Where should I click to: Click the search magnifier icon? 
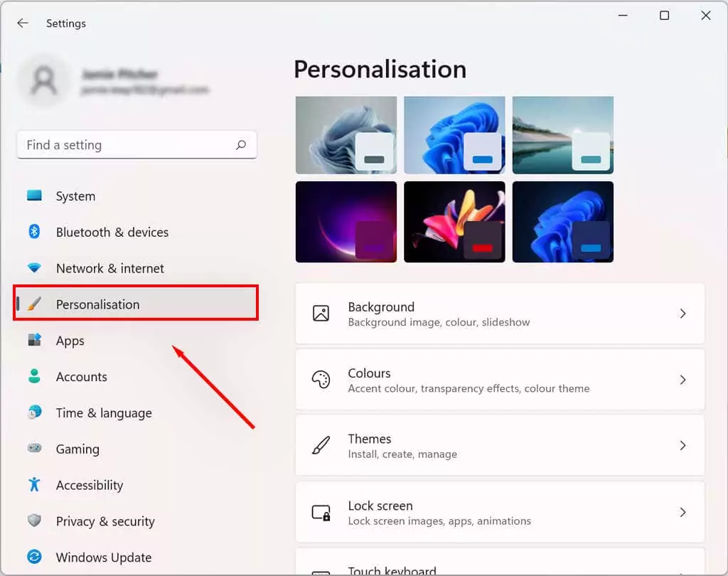pyautogui.click(x=241, y=145)
